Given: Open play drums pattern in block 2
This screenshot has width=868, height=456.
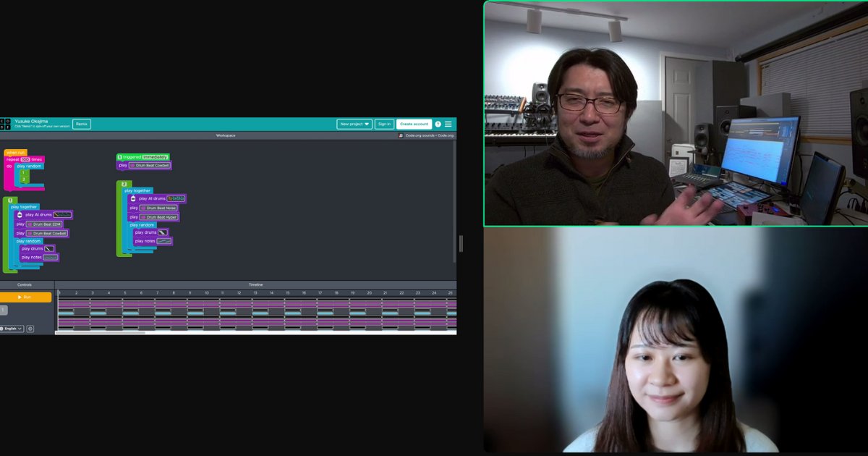Looking at the screenshot, I should (x=163, y=232).
